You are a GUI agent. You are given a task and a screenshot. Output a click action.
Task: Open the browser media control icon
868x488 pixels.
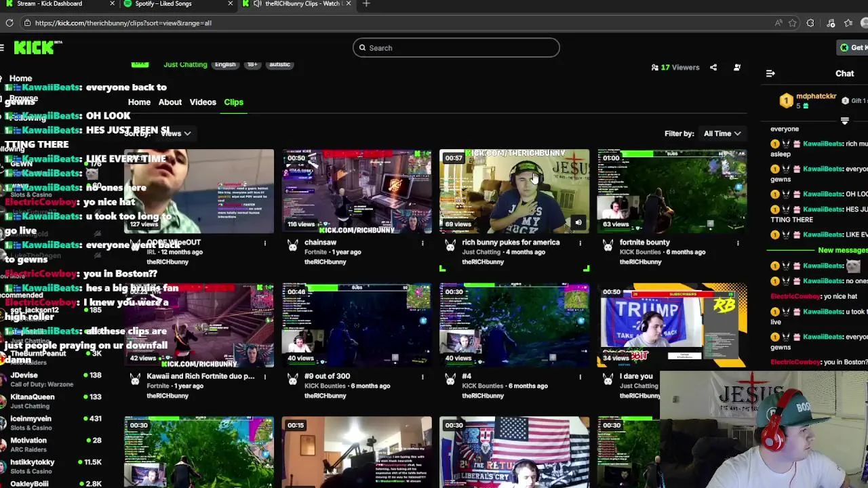click(x=831, y=23)
